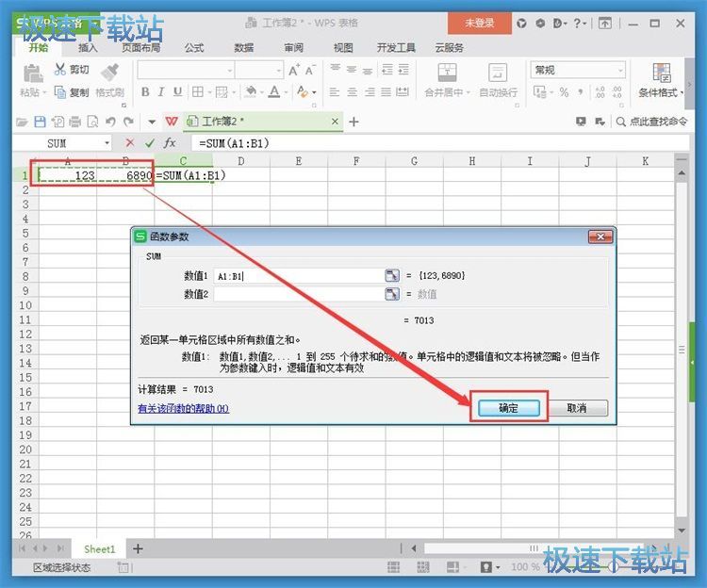The width and height of the screenshot is (707, 588).
Task: Click align right icon
Action: coord(370,92)
